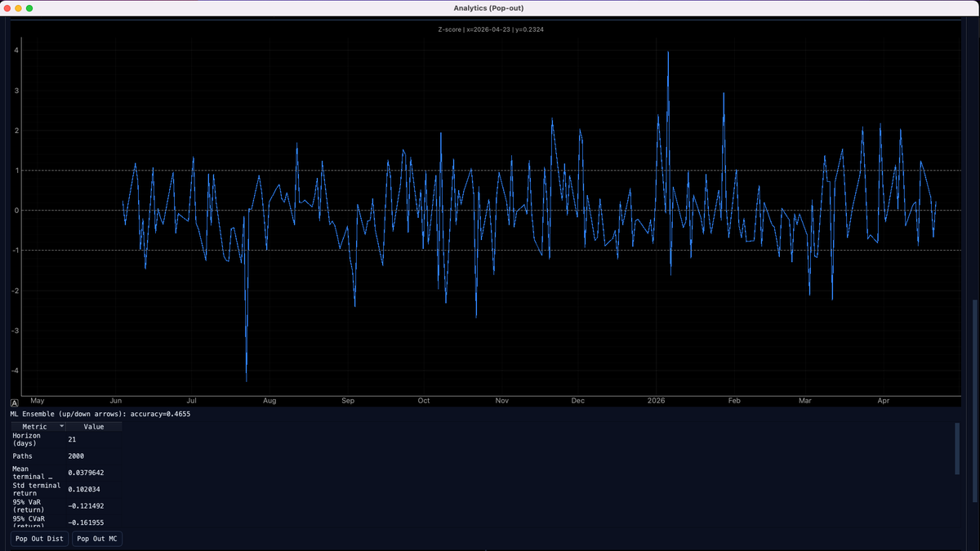Viewport: 980px width, 551px height.
Task: Close the Analytics pop-out window
Action: click(x=7, y=8)
